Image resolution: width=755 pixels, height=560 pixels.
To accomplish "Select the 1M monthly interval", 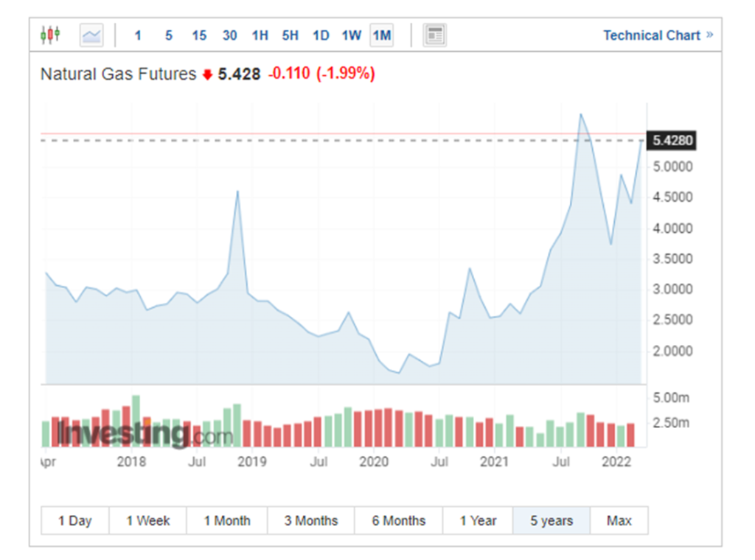I will point(381,35).
